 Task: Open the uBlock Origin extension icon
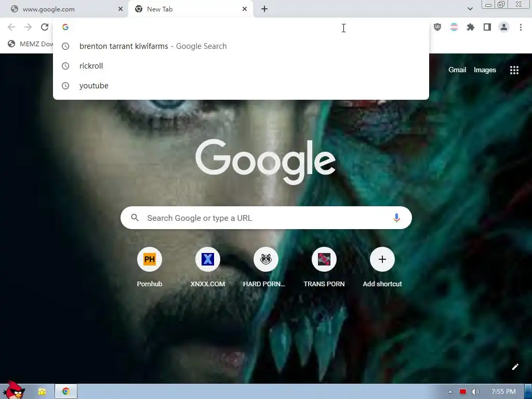pyautogui.click(x=437, y=27)
